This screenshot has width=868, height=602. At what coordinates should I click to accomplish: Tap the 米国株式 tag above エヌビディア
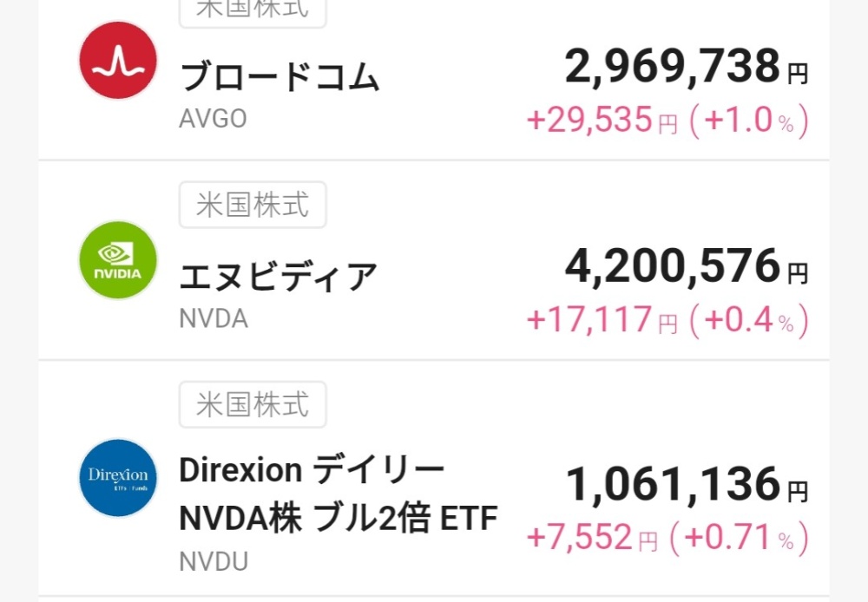click(x=253, y=205)
